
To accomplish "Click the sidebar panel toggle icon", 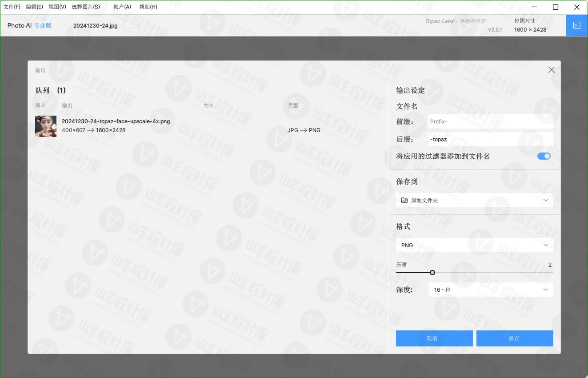I will pyautogui.click(x=577, y=25).
